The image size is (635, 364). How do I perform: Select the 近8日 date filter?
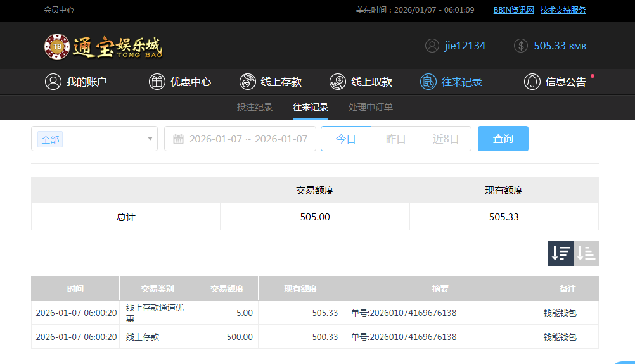446,139
